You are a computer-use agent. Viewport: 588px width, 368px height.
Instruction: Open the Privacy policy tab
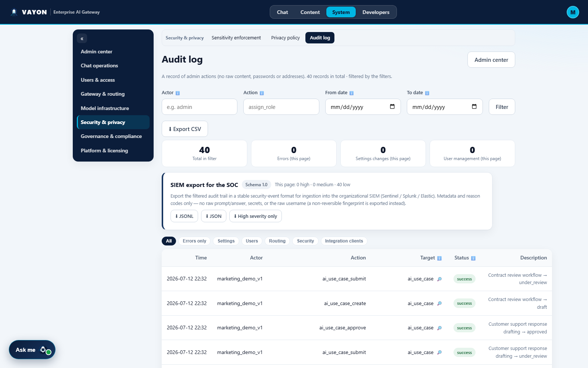(285, 38)
